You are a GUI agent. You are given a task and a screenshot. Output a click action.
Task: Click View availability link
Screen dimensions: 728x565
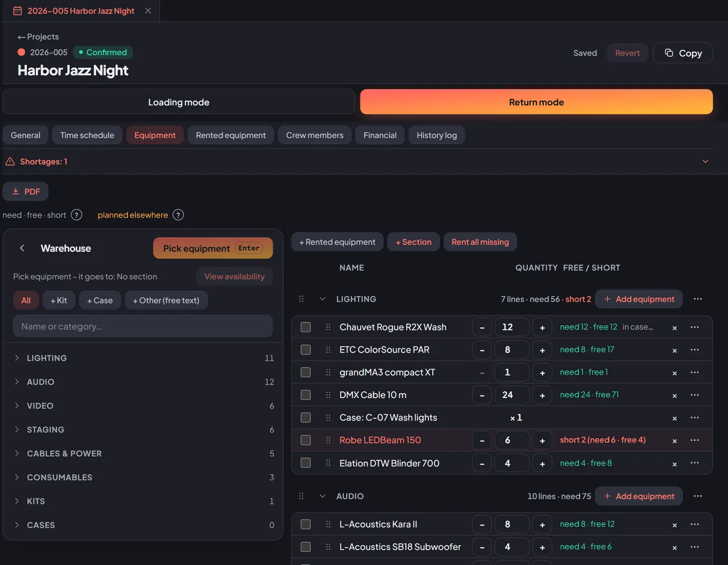[234, 277]
